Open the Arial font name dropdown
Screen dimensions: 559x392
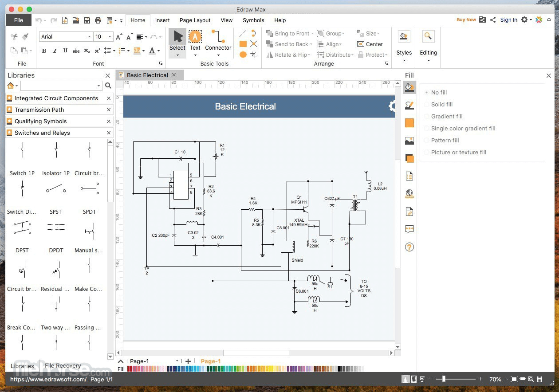coord(89,37)
